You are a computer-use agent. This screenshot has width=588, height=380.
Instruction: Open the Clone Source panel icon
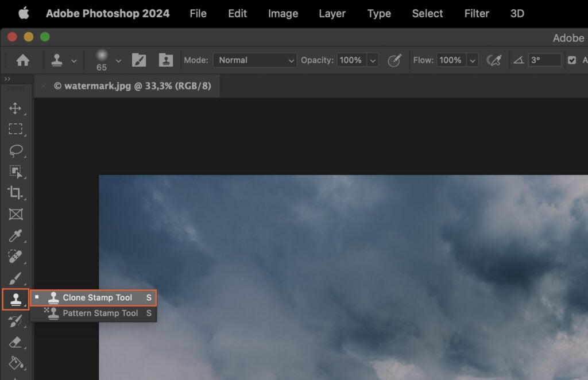coord(166,60)
